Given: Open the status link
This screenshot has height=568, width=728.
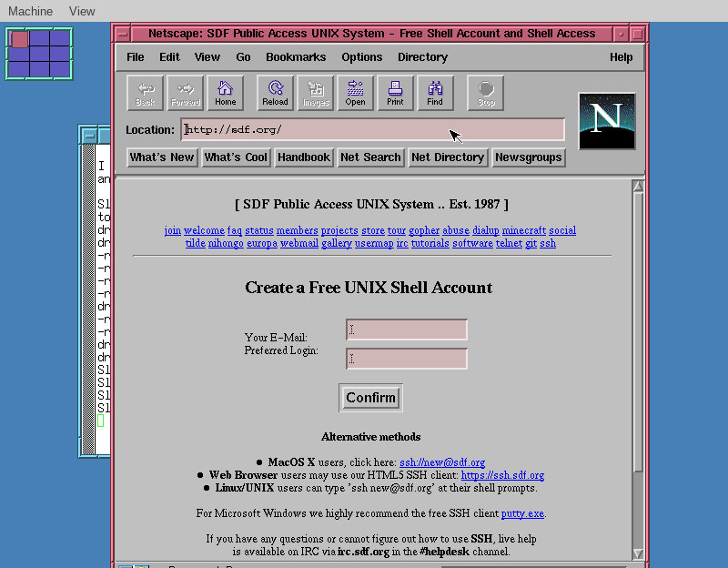Looking at the screenshot, I should [x=259, y=230].
